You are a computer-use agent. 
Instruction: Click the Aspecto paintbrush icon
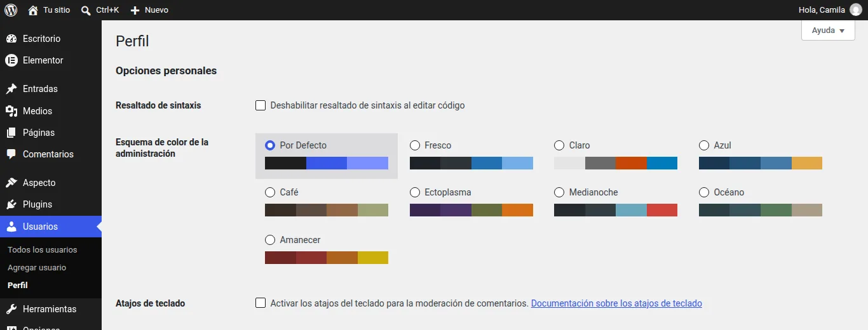tap(11, 183)
